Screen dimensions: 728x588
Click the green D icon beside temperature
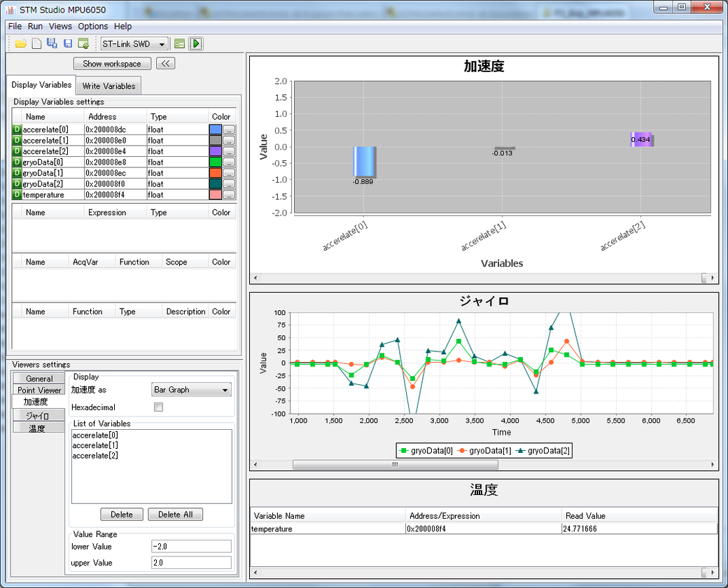[x=17, y=195]
